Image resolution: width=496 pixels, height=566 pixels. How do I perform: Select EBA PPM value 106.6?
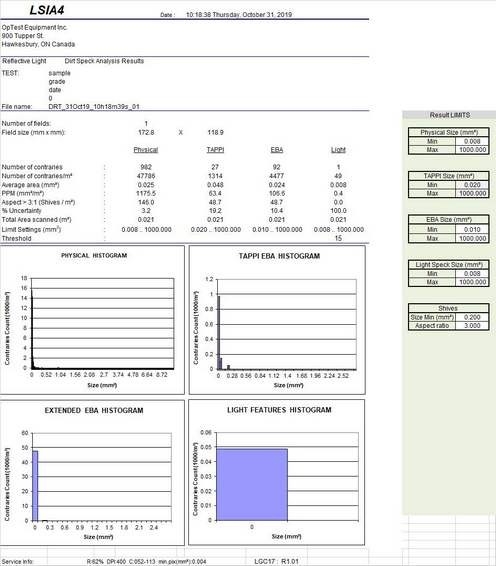[277, 193]
